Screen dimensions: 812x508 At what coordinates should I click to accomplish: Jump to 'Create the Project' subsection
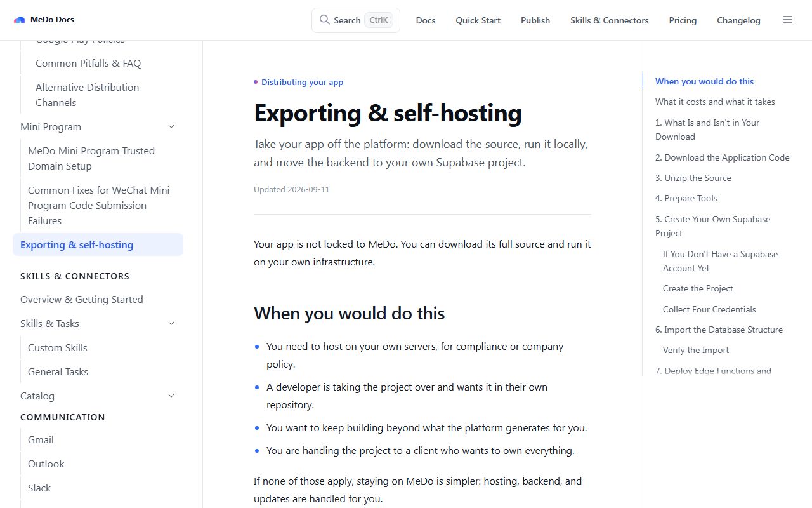pos(698,288)
